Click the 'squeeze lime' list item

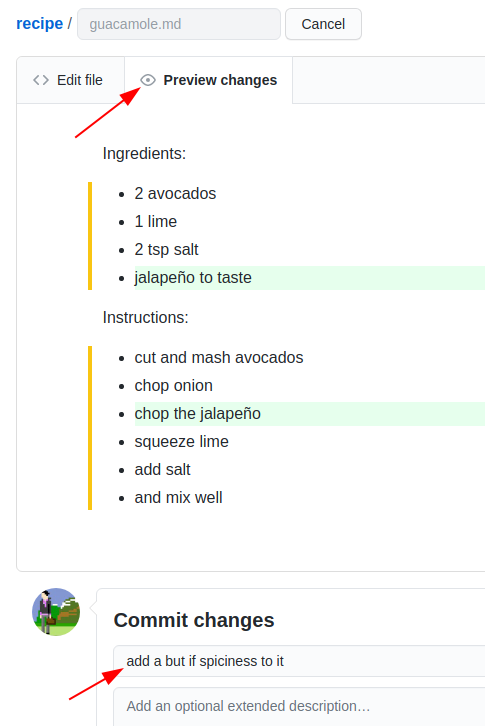tap(182, 442)
